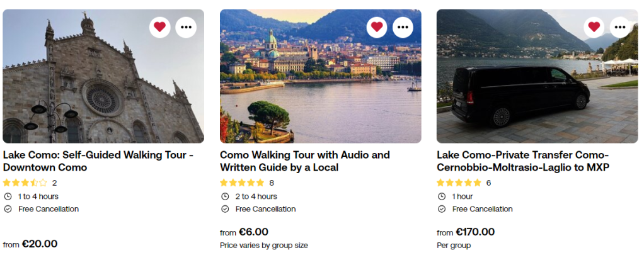Open three-dot menu on Como Walking Tour
644x255 pixels.
403,27
